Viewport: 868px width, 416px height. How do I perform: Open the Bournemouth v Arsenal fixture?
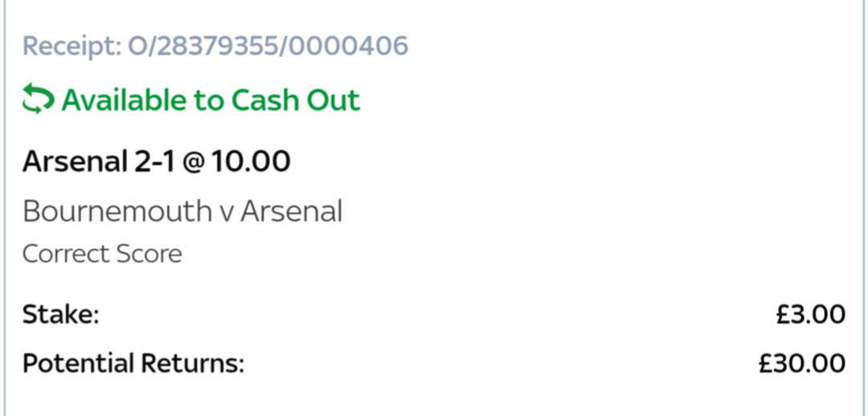click(182, 211)
